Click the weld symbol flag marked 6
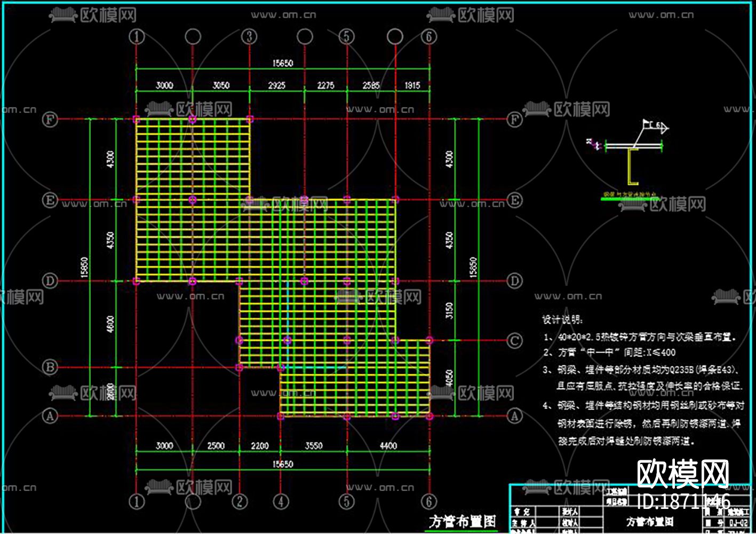Screen dimensions: 756x534 [655, 127]
